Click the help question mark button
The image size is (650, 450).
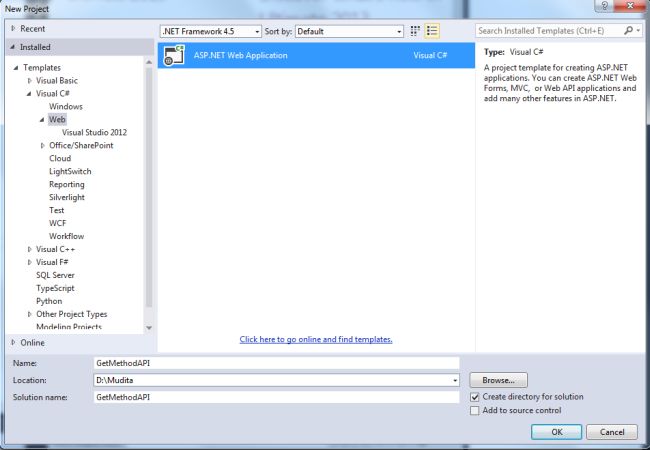pos(605,5)
